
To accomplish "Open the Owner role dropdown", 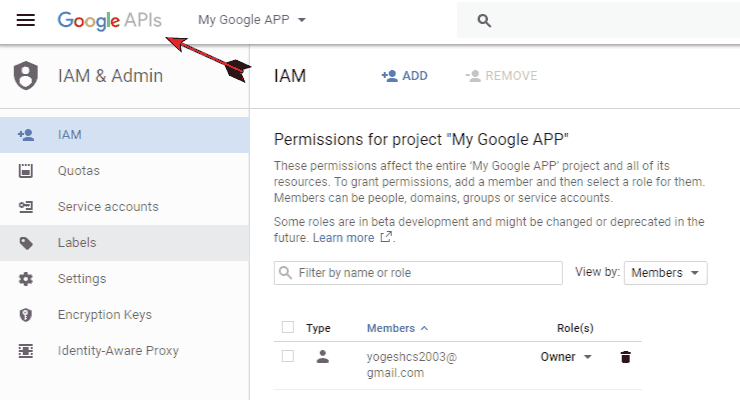I will (x=566, y=357).
